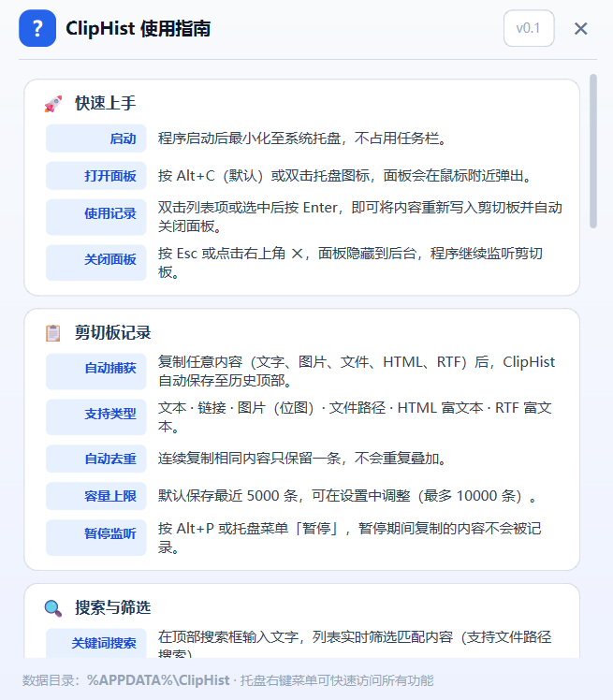
Task: Click the 支持类型 label tag
Action: tap(96, 417)
